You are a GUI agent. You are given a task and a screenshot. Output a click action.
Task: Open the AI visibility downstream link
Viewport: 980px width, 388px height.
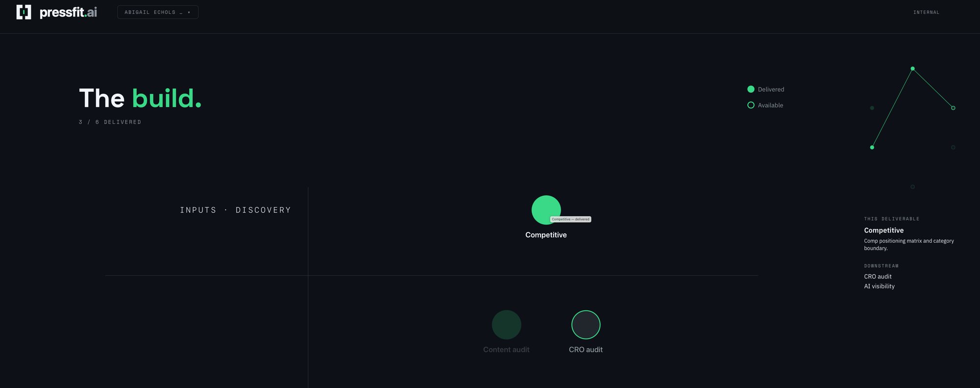click(879, 286)
